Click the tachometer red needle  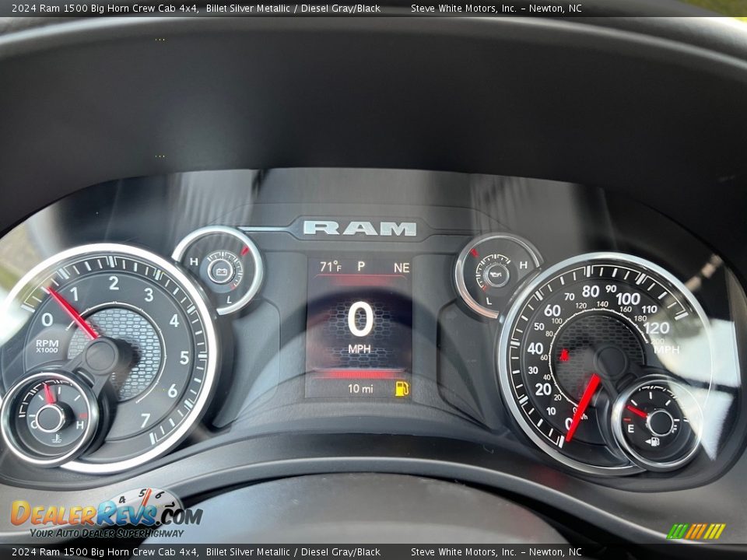pyautogui.click(x=73, y=313)
